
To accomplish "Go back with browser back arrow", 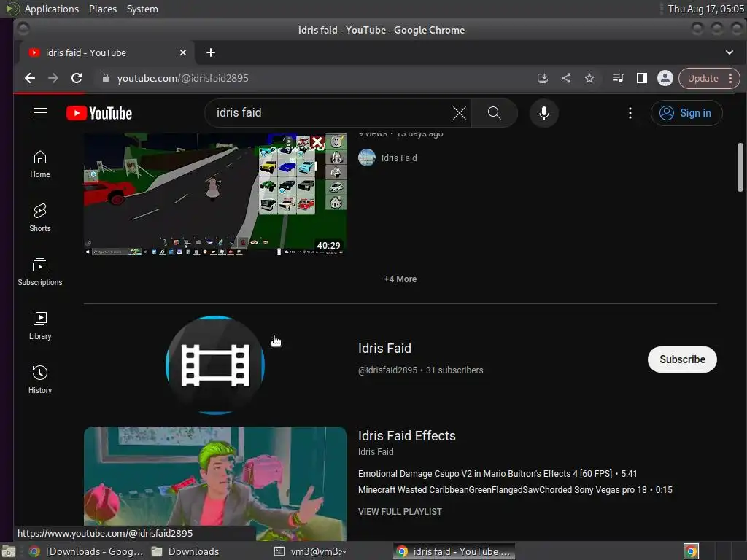I will tap(29, 78).
